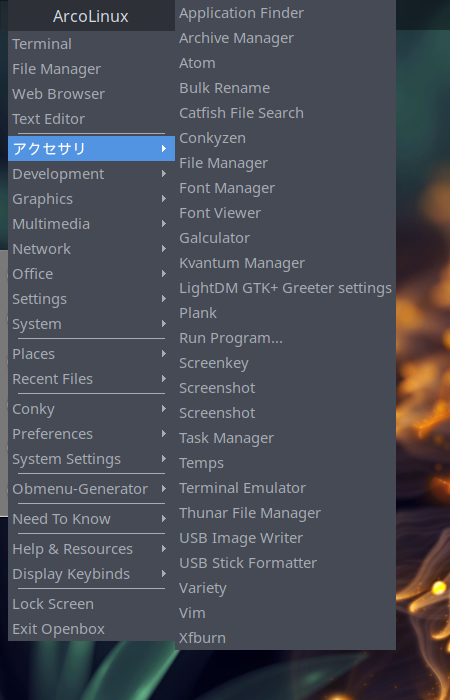Viewport: 450px width, 700px height.
Task: Open Web Browser from the main menu
Action: 92,94
